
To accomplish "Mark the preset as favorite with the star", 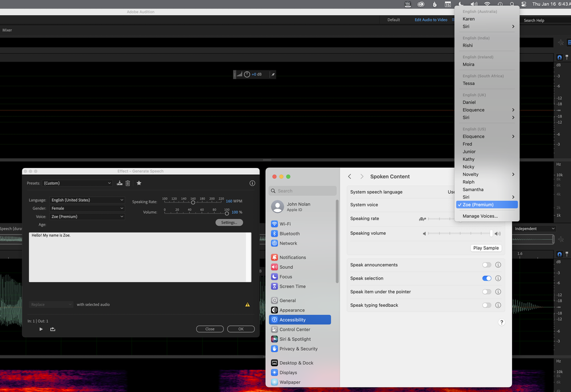I will coord(139,183).
